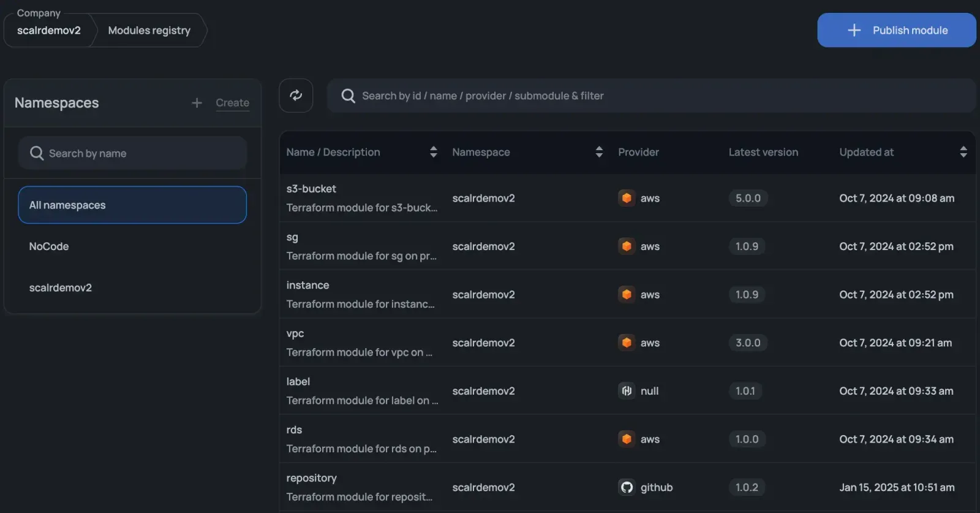Click the AWS provider icon for s3-bucket
This screenshot has width=980, height=513.
626,198
